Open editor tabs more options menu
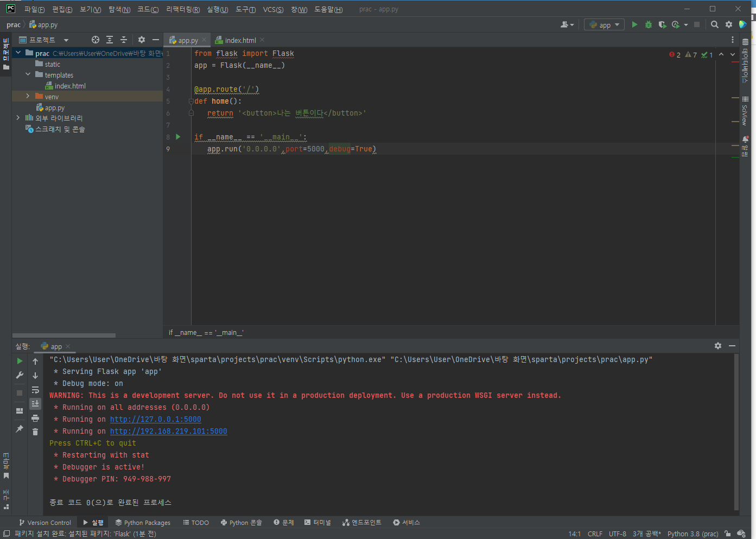The height and width of the screenshot is (539, 756). 733,40
